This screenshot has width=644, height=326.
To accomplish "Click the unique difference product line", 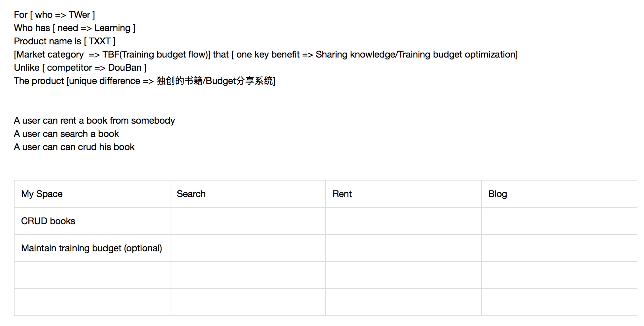I will 144,81.
